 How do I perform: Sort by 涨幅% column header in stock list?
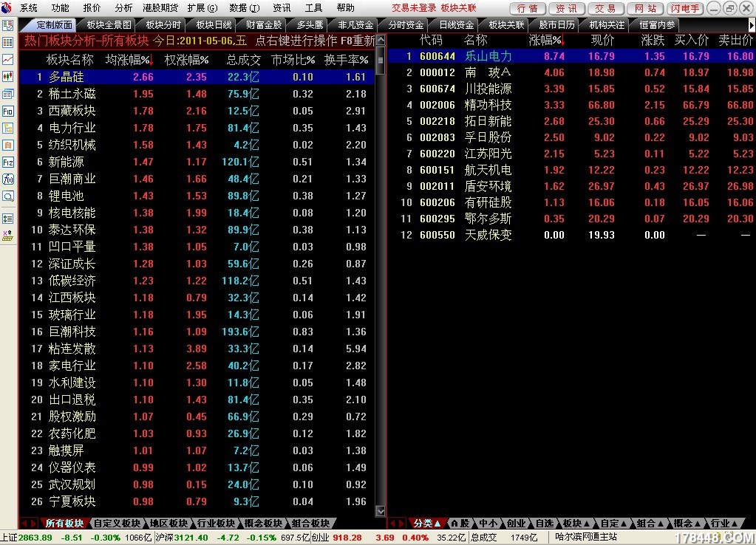pyautogui.click(x=546, y=40)
